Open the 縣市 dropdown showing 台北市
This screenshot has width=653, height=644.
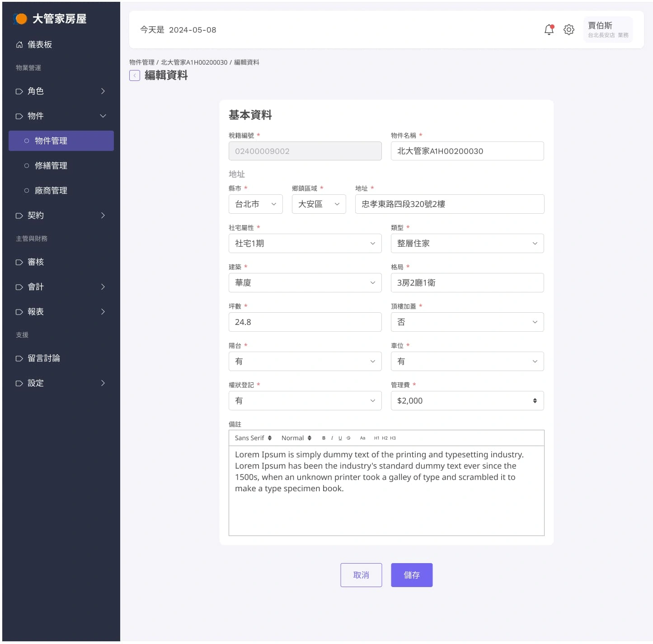pos(255,204)
